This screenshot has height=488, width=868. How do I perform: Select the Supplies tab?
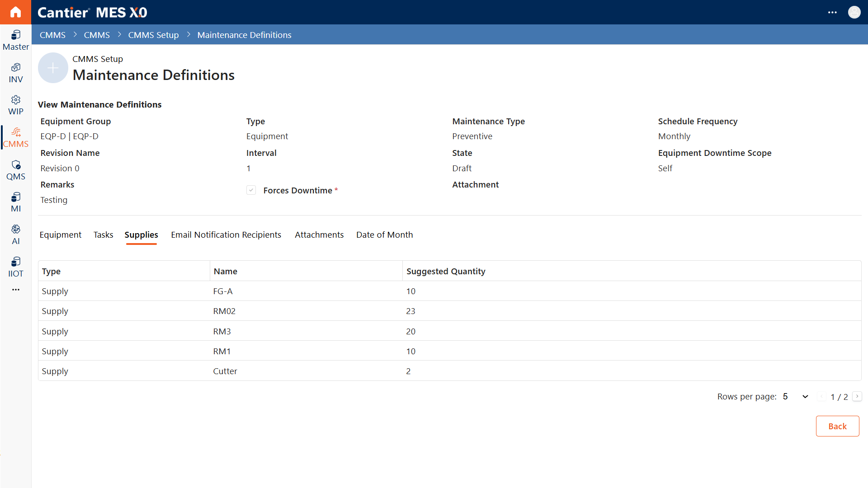pos(141,235)
